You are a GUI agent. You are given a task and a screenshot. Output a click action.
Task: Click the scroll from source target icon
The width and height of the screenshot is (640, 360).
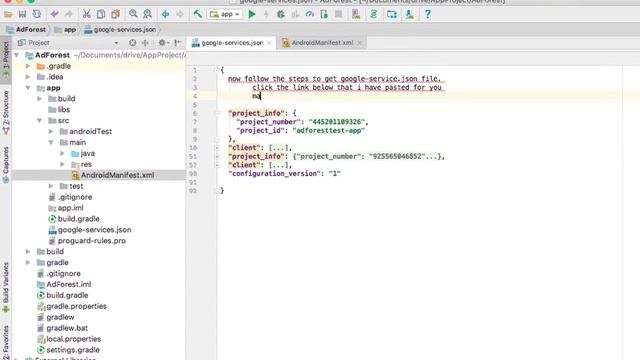[x=132, y=42]
